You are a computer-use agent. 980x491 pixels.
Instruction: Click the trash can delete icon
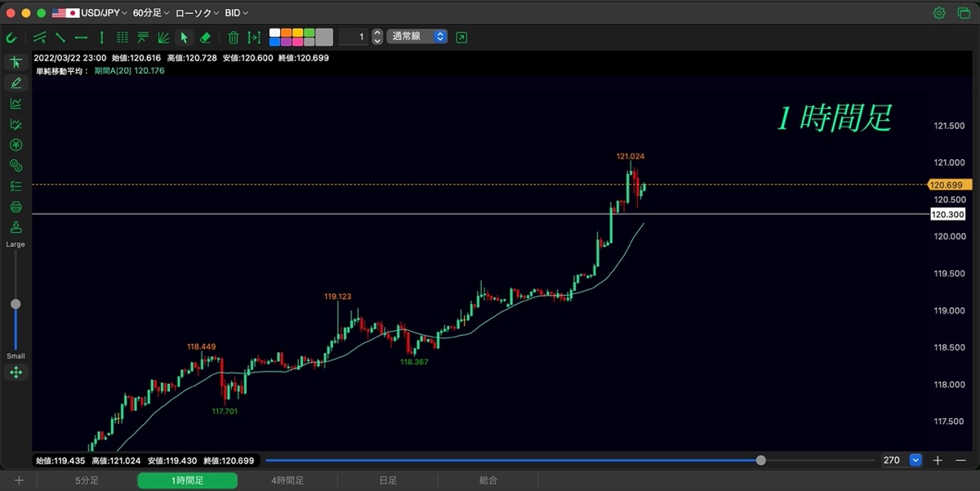click(x=234, y=37)
